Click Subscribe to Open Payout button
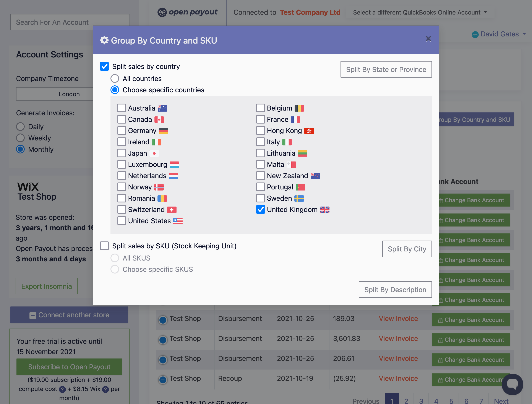The width and height of the screenshot is (532, 404). pyautogui.click(x=69, y=367)
